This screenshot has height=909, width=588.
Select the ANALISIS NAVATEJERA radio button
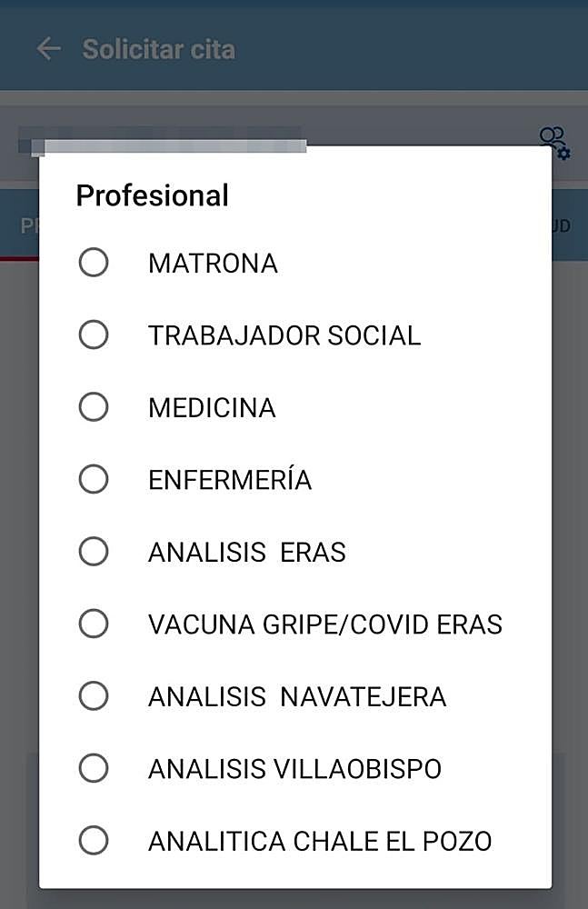click(x=94, y=697)
